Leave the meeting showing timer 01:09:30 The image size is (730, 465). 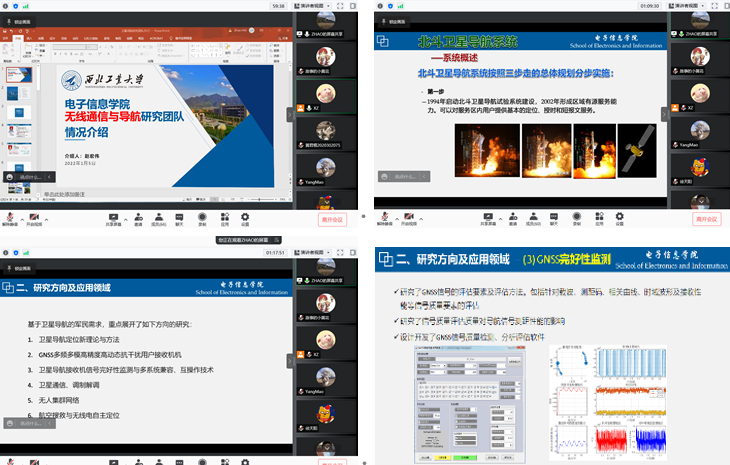(706, 219)
